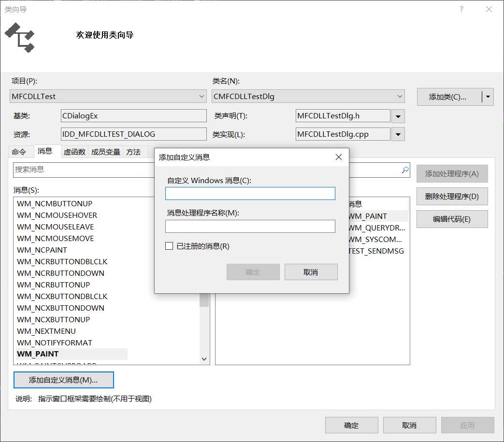Focus the 消息处理程序名称(M) input field
The image size is (504, 442).
[250, 226]
